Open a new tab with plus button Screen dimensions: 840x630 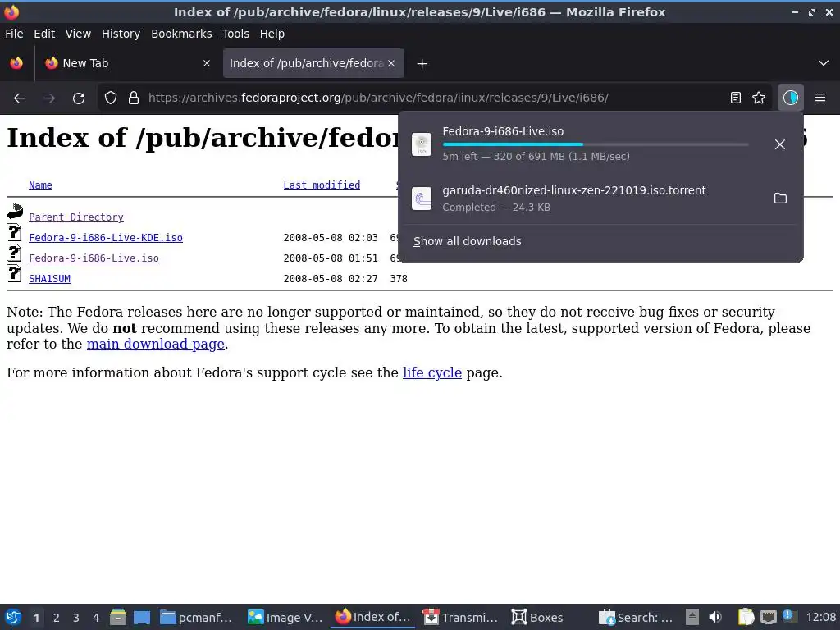point(422,64)
